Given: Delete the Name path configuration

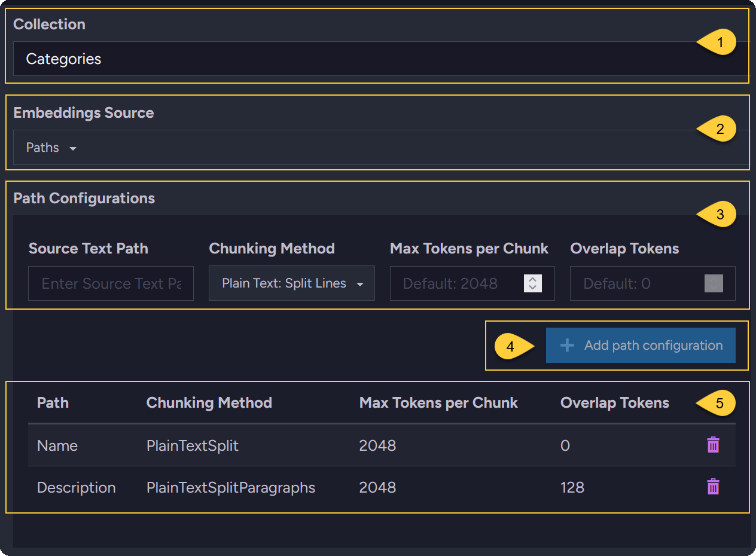Looking at the screenshot, I should 712,445.
